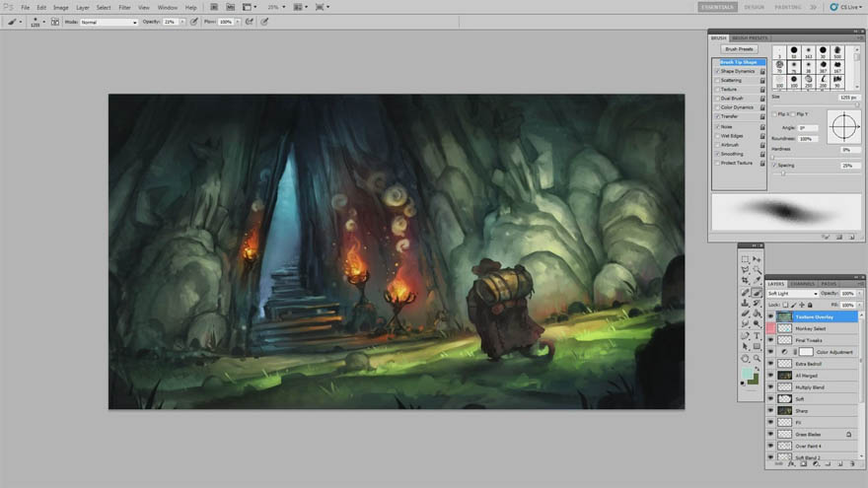
Task: Enable the Scattering checkbox
Action: 717,80
